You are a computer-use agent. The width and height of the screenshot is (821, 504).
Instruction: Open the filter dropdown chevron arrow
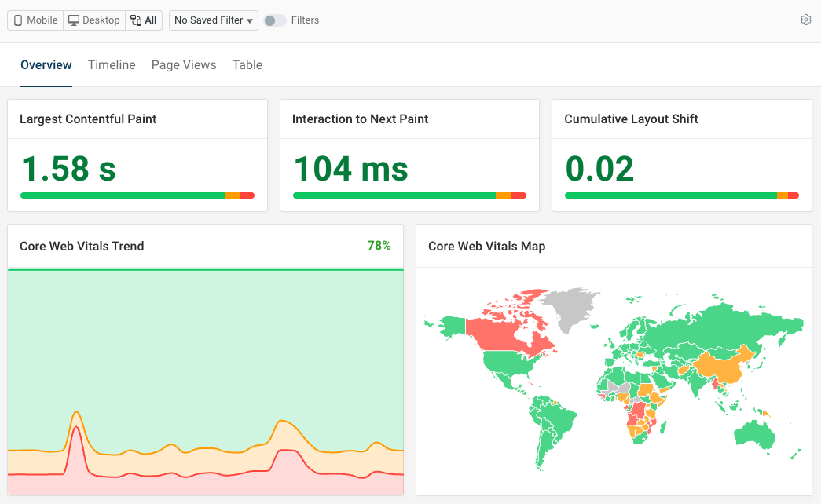(x=248, y=20)
